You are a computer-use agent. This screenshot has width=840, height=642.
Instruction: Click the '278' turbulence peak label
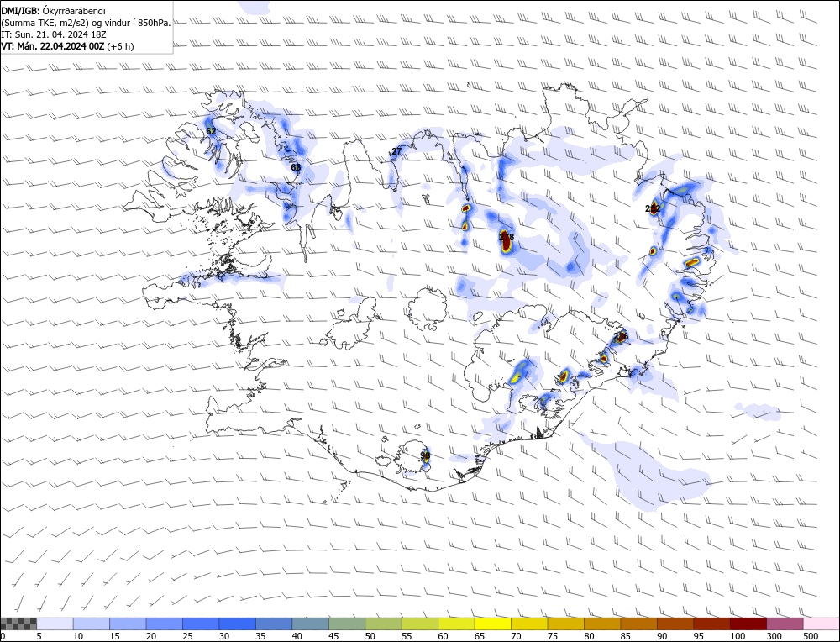click(x=507, y=237)
